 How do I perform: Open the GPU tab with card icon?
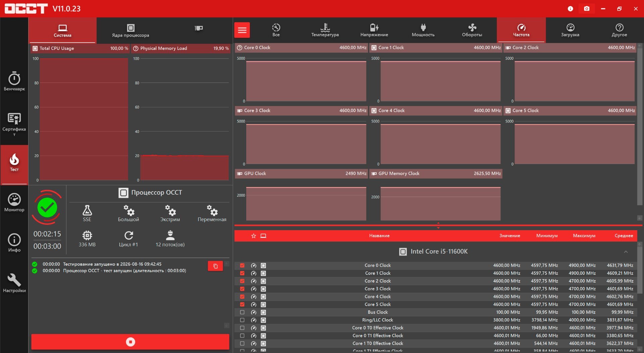(199, 28)
